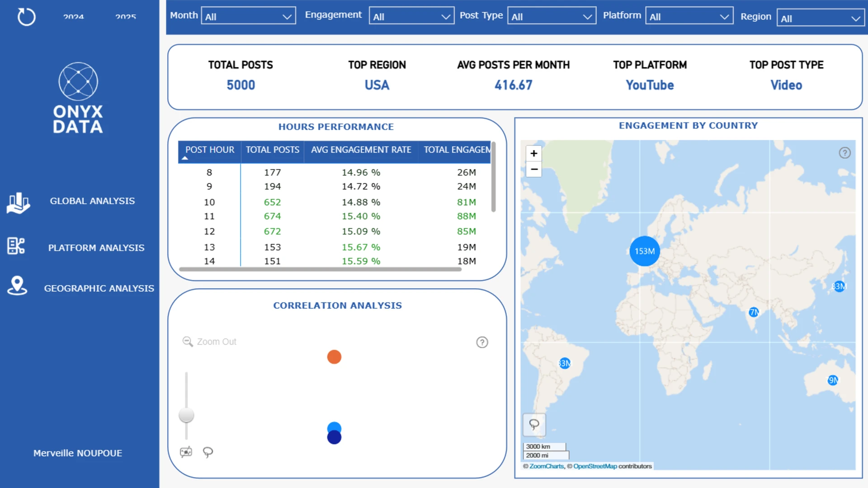The height and width of the screenshot is (488, 868).
Task: Zoom in on the map
Action: (x=534, y=153)
